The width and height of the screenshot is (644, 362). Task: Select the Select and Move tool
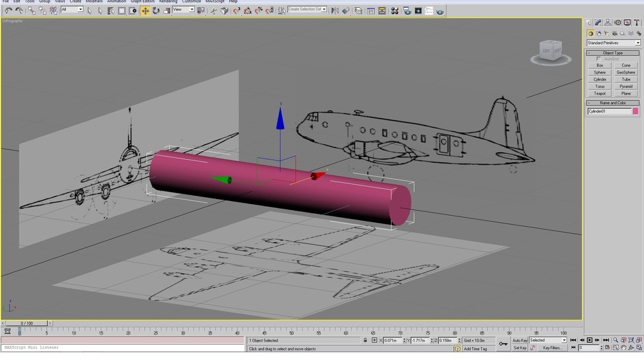(145, 11)
